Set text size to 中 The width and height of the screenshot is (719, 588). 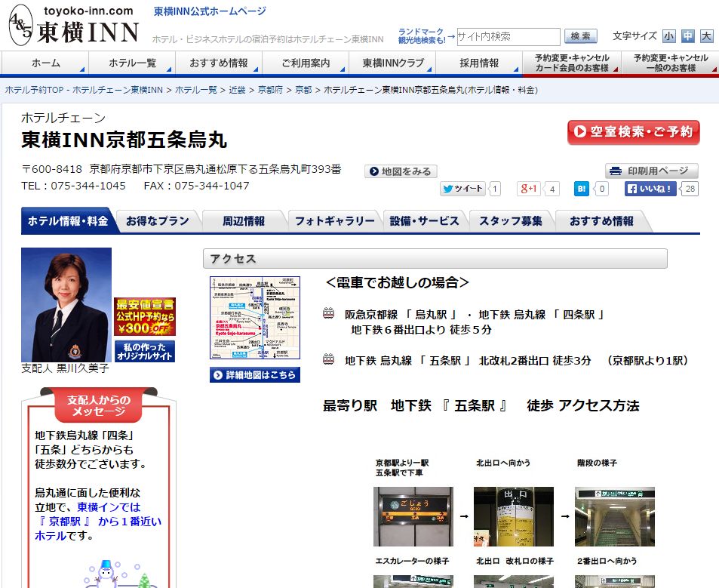pos(688,36)
